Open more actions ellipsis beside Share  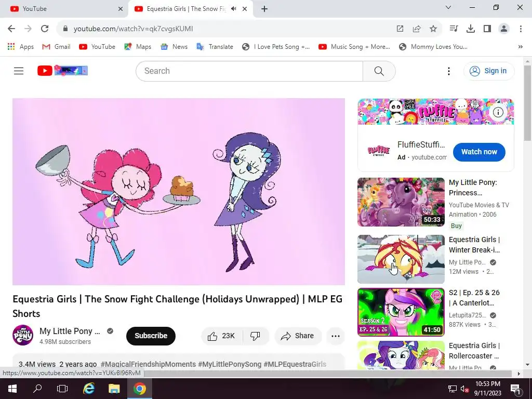(x=336, y=336)
